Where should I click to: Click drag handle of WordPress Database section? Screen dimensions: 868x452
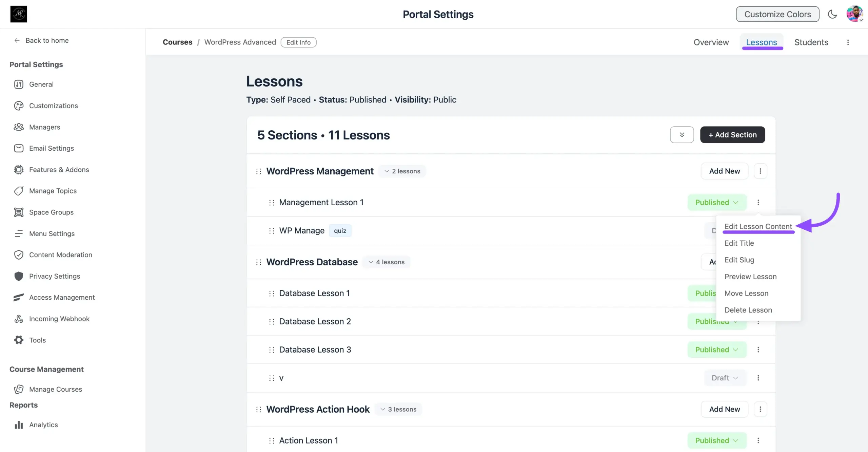tap(258, 262)
